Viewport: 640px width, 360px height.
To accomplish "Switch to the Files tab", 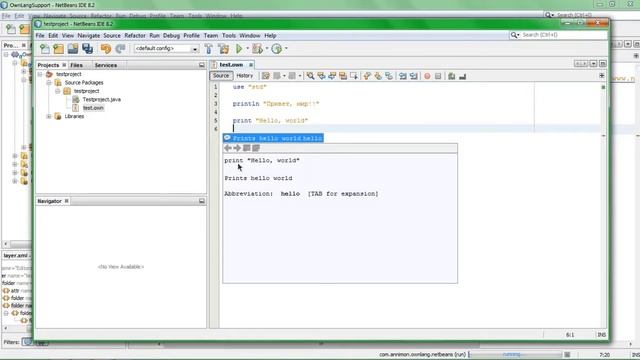I will click(76, 65).
